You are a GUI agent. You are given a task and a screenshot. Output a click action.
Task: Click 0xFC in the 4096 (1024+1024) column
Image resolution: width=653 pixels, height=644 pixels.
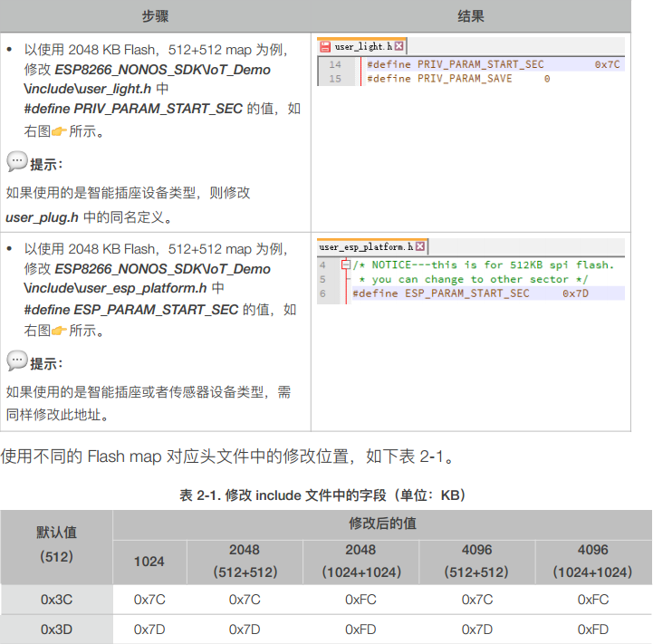593,600
